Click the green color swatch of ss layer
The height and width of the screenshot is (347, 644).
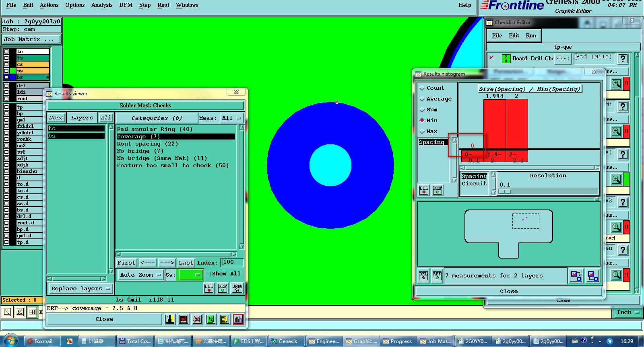click(x=13, y=71)
